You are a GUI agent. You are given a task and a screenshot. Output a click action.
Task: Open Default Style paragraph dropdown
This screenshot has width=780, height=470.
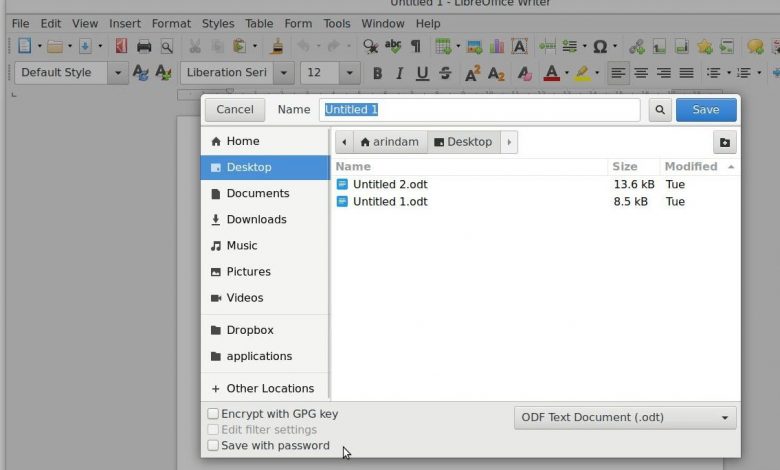click(x=118, y=73)
